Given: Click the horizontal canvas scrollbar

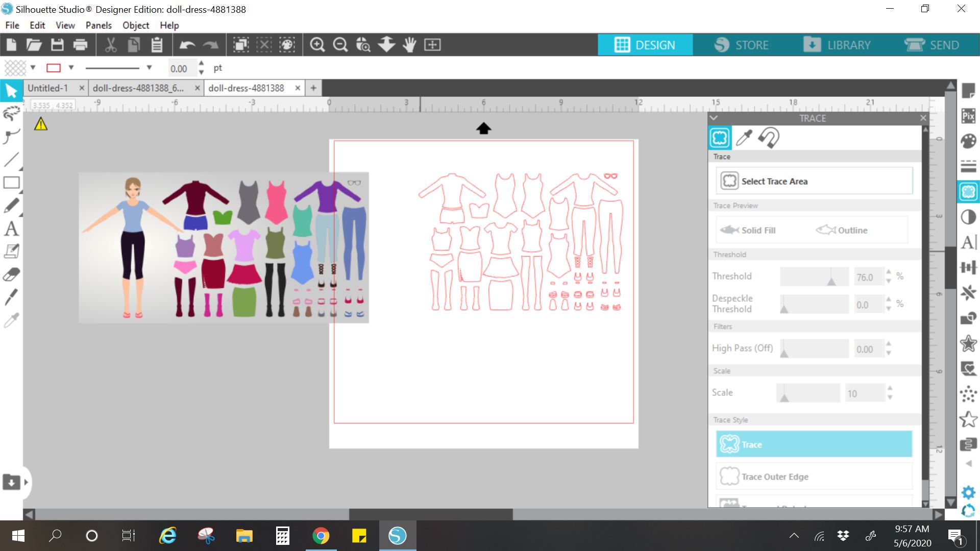Looking at the screenshot, I should [431, 514].
